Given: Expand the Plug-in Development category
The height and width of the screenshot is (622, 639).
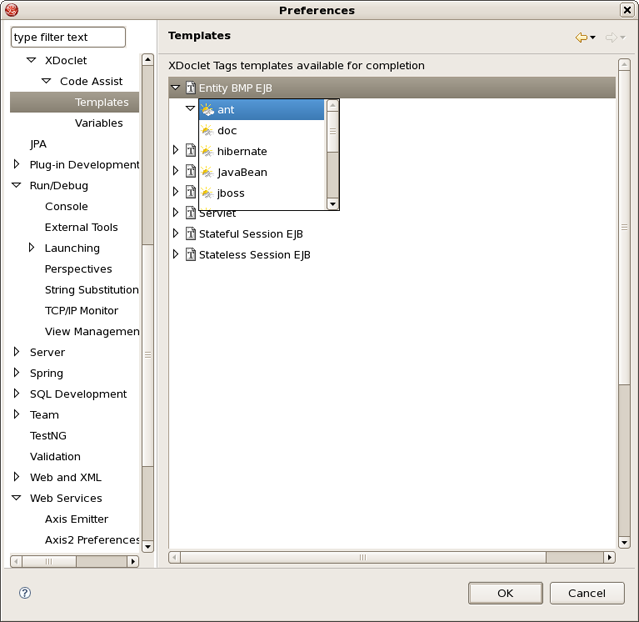Looking at the screenshot, I should (x=17, y=165).
